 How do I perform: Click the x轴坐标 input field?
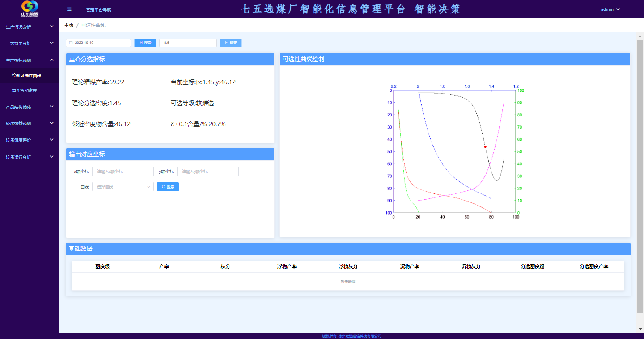(x=123, y=172)
